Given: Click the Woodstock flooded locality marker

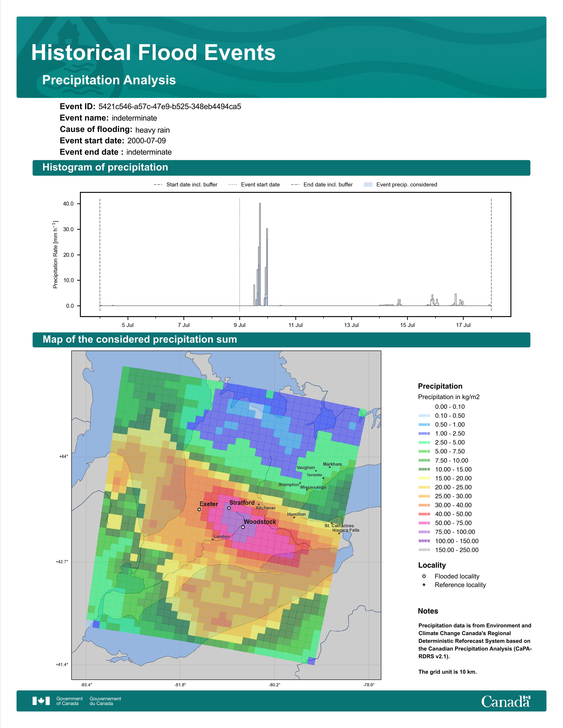Looking at the screenshot, I should click(243, 527).
